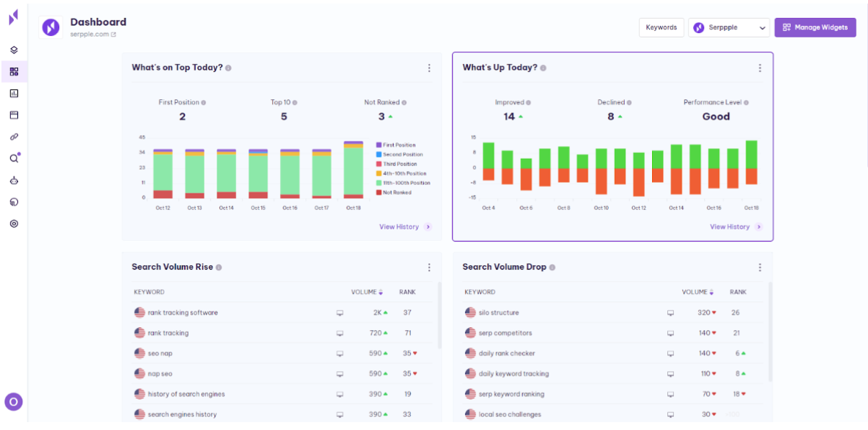Click desktop device icon in 'rank tracking software' row
This screenshot has width=868, height=430.
point(340,314)
